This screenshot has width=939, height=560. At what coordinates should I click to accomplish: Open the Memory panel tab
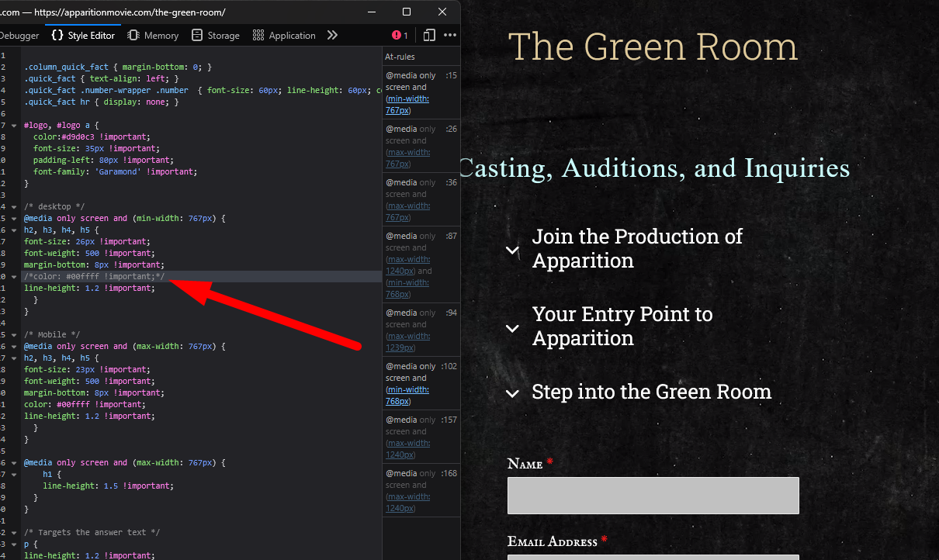pyautogui.click(x=161, y=36)
